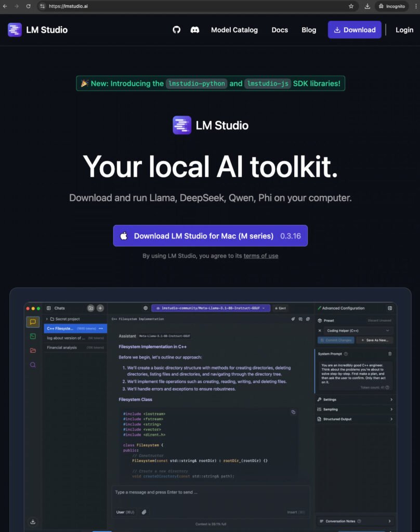Click the New SDK libraries announcement banner
The width and height of the screenshot is (420, 532).
(211, 84)
